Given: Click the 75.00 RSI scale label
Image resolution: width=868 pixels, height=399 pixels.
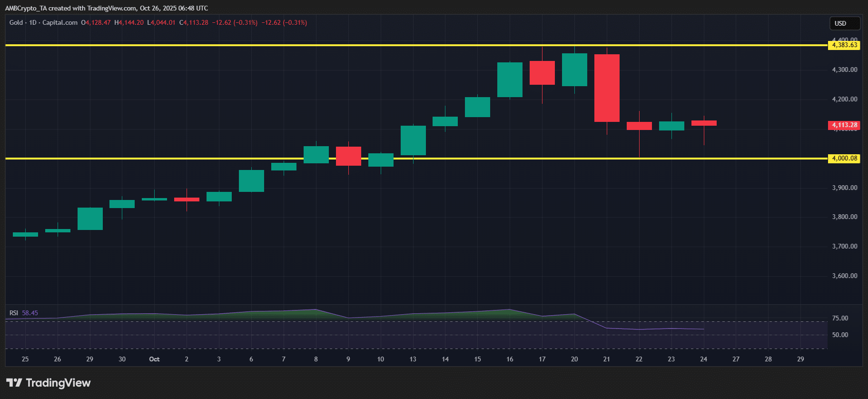Looking at the screenshot, I should [840, 318].
